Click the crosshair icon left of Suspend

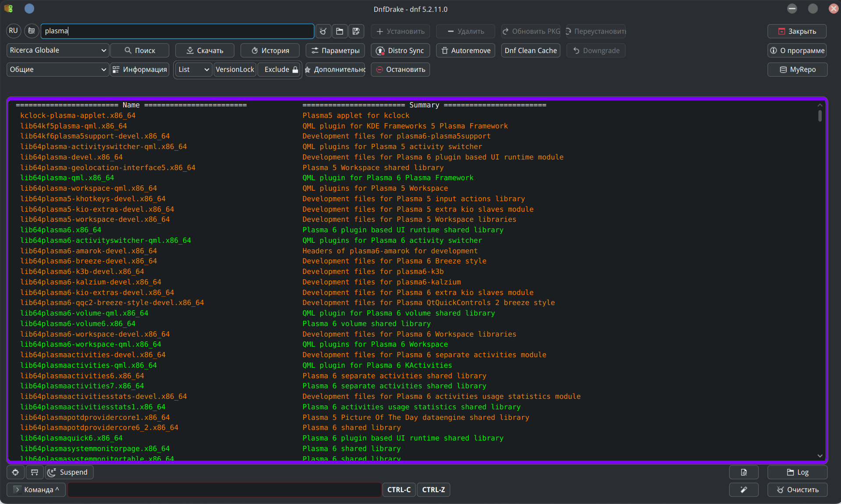coord(15,472)
